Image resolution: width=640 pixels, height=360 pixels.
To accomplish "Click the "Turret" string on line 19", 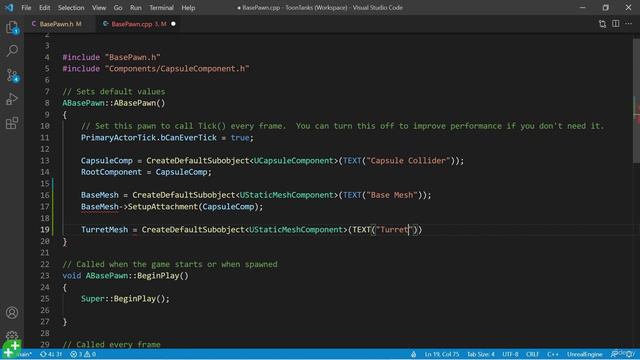I will pyautogui.click(x=394, y=230).
